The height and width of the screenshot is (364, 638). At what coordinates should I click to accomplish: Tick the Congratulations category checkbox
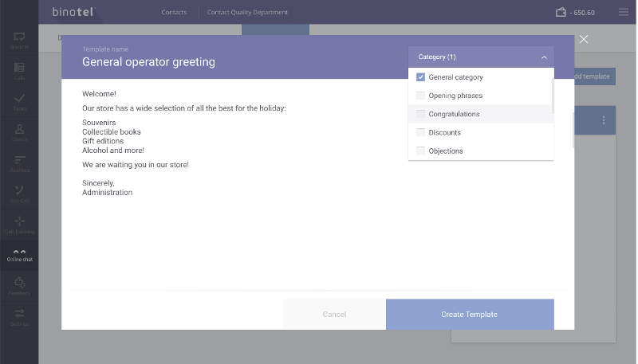click(420, 114)
